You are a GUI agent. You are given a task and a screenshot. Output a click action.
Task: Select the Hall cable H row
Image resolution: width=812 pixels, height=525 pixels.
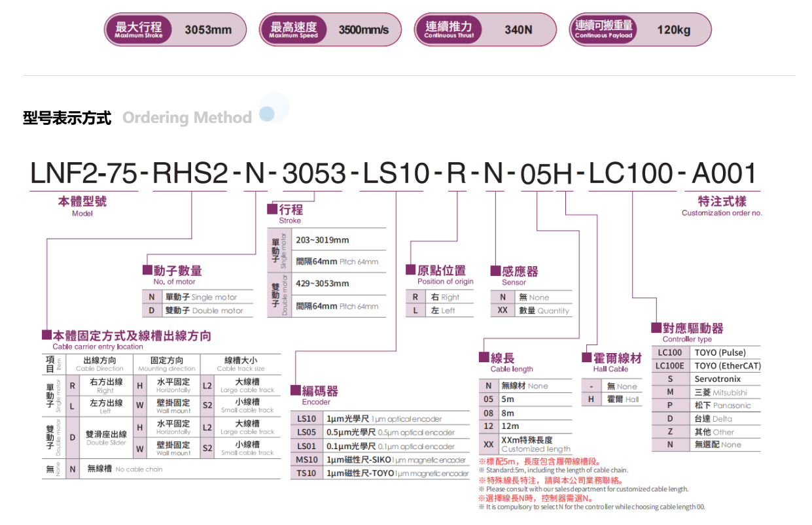pos(612,399)
